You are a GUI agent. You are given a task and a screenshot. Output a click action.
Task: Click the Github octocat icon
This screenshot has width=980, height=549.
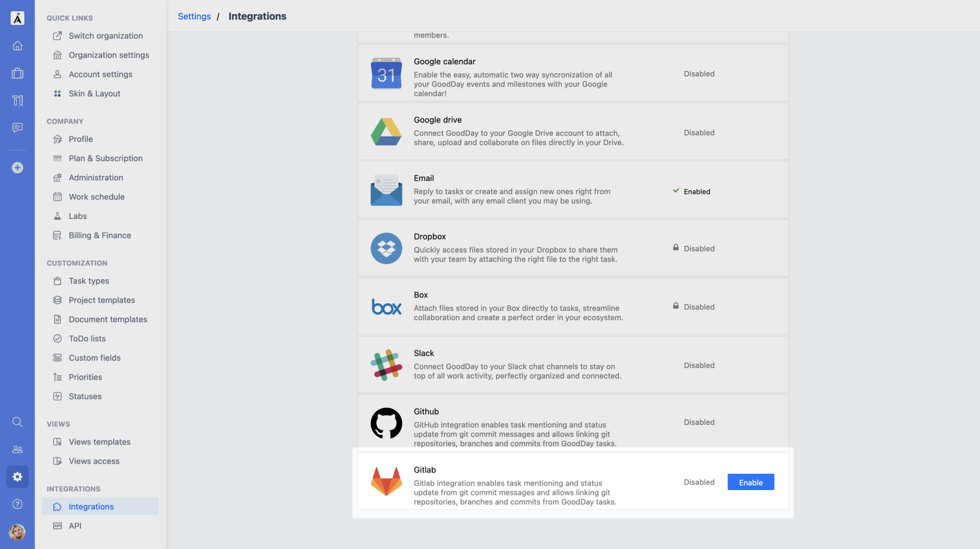(x=386, y=424)
